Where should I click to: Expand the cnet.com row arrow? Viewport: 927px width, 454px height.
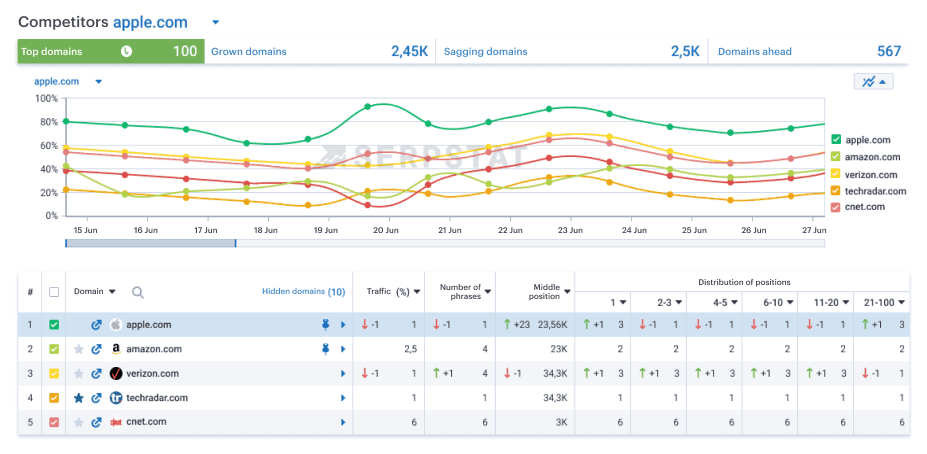[343, 422]
